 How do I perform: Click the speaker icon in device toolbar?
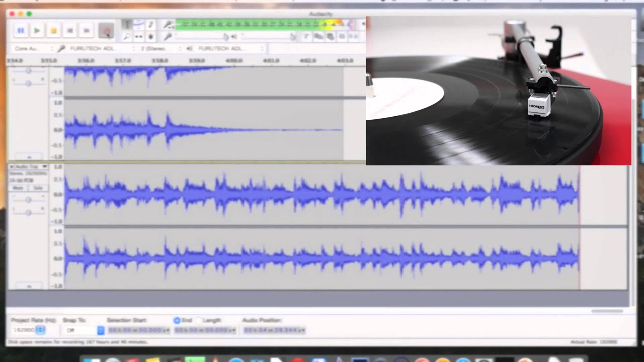tap(190, 49)
